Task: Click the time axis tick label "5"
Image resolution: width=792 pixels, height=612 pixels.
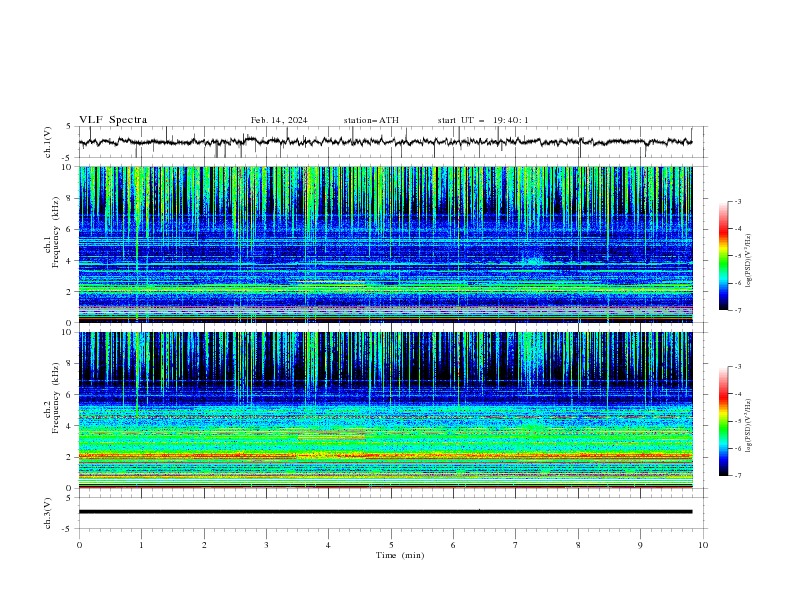Action: pyautogui.click(x=391, y=545)
